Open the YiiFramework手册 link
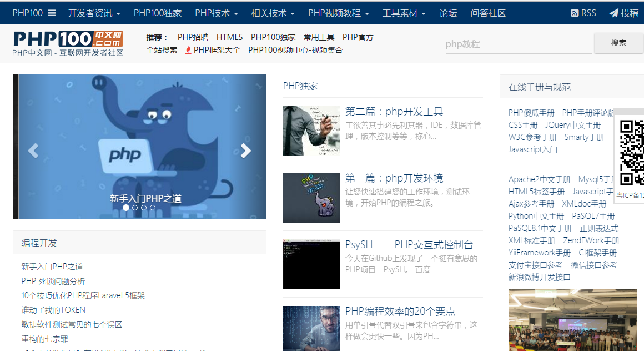This screenshot has width=644, height=351. click(x=540, y=253)
